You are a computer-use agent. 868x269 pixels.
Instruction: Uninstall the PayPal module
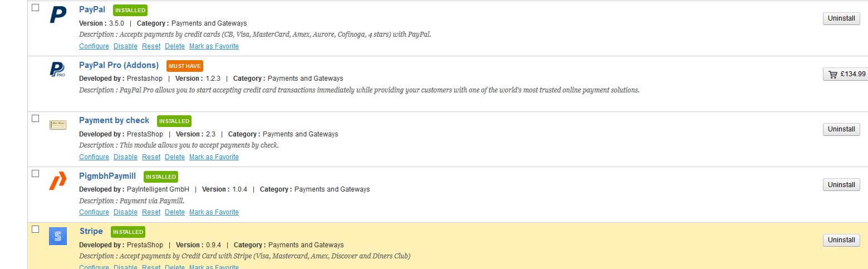[x=841, y=18]
